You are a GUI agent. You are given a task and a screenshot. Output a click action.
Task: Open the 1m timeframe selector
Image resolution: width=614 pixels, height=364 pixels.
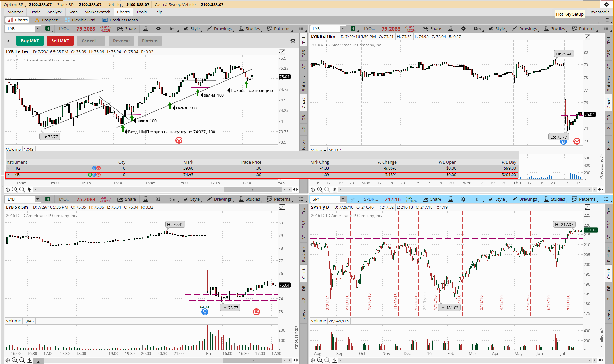point(172,28)
